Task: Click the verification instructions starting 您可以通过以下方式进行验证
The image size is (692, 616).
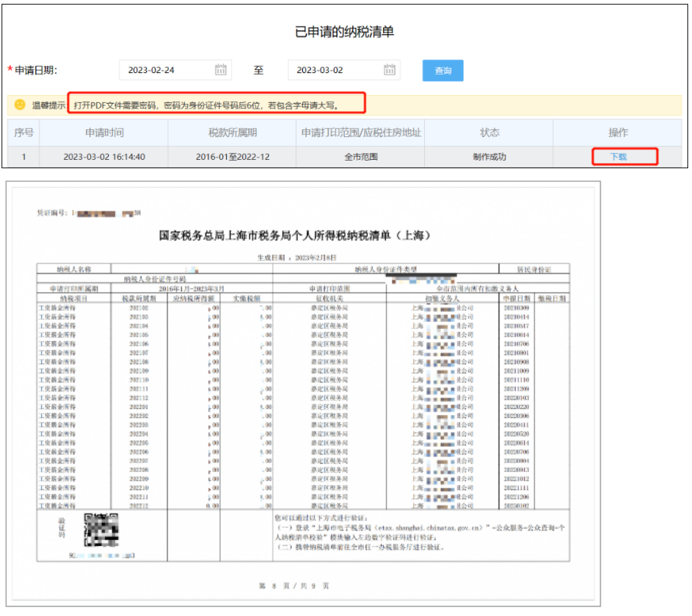Action: pos(419,532)
